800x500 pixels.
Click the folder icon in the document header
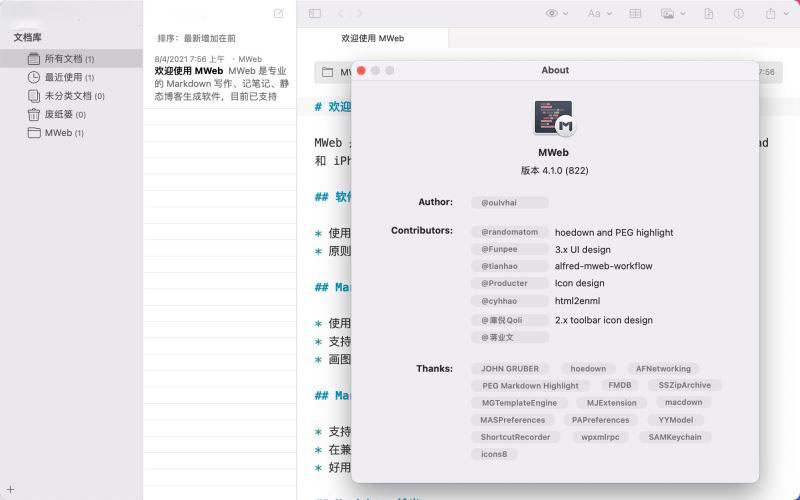point(327,72)
